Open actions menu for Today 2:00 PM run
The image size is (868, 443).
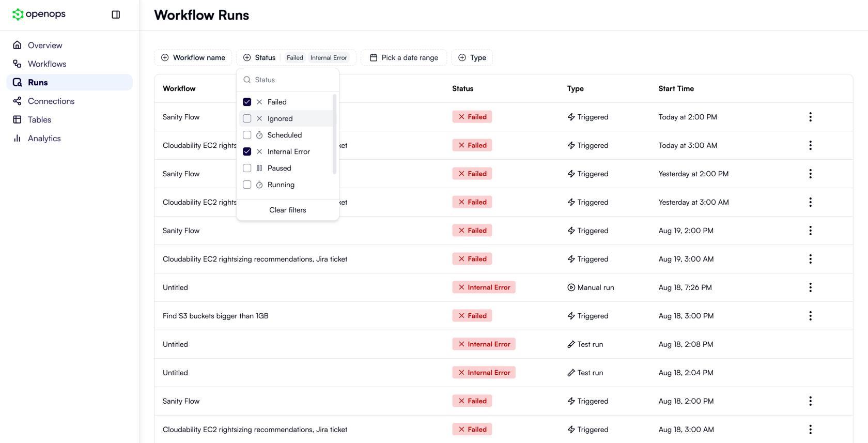click(810, 117)
